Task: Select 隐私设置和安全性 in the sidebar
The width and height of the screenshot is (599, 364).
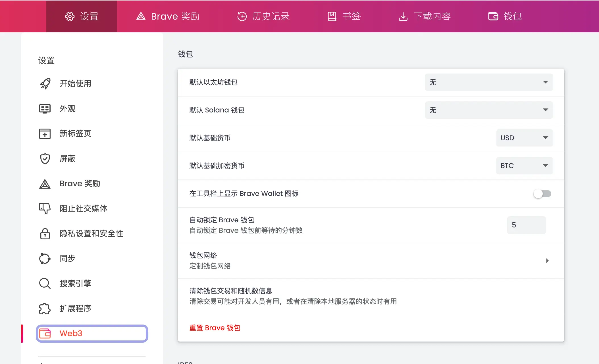Action: [x=92, y=233]
